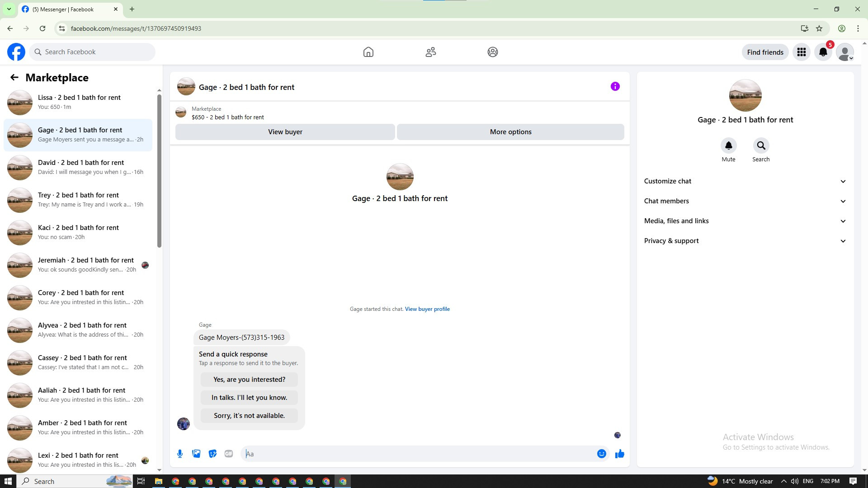Image resolution: width=868 pixels, height=488 pixels.
Task: Open the GIF picker icon
Action: pyautogui.click(x=229, y=454)
